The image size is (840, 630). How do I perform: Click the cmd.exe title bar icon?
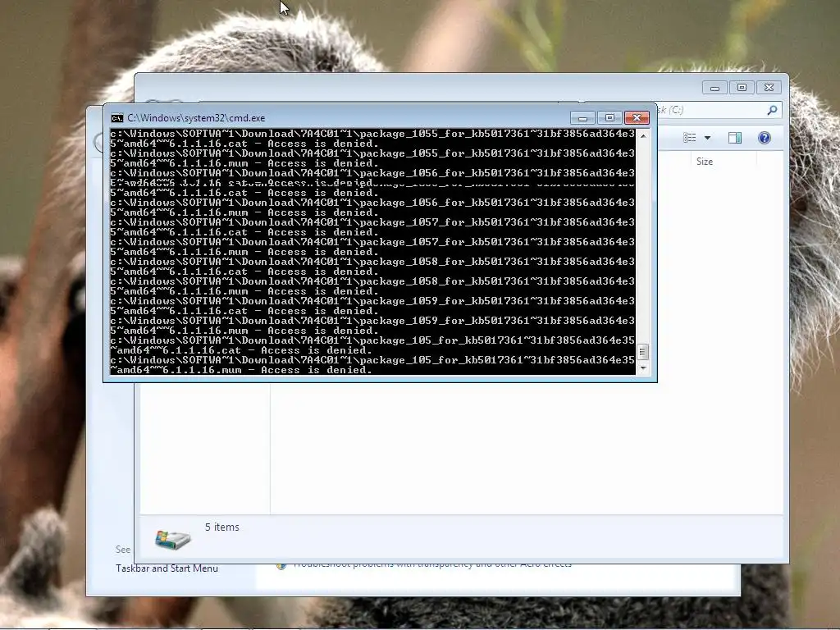pyautogui.click(x=116, y=118)
